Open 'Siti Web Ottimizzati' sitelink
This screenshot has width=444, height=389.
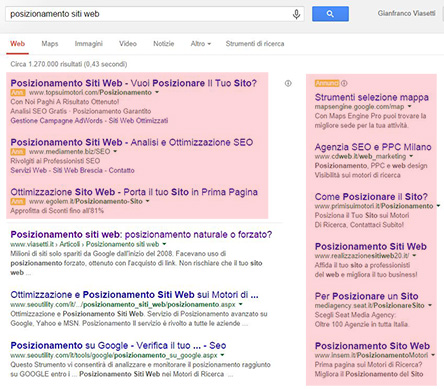[x=138, y=120]
